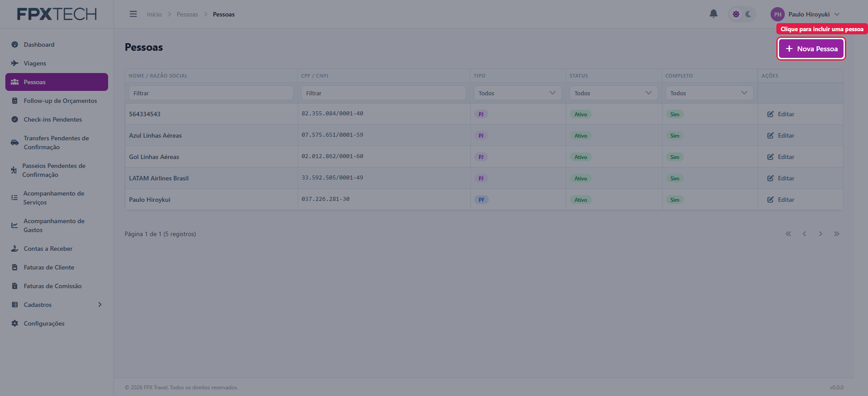Screen dimensions: 868x396
Task: Click the PH user avatar
Action: pos(777,14)
